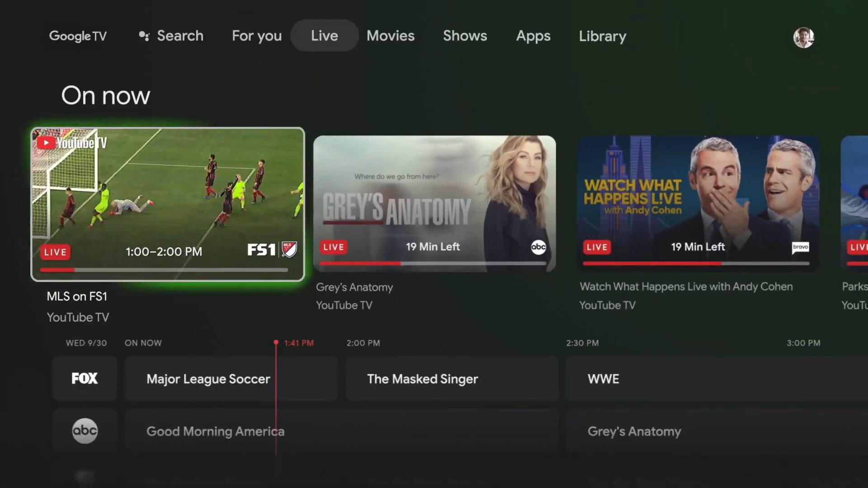
Task: Open the user profile avatar
Action: point(803,38)
